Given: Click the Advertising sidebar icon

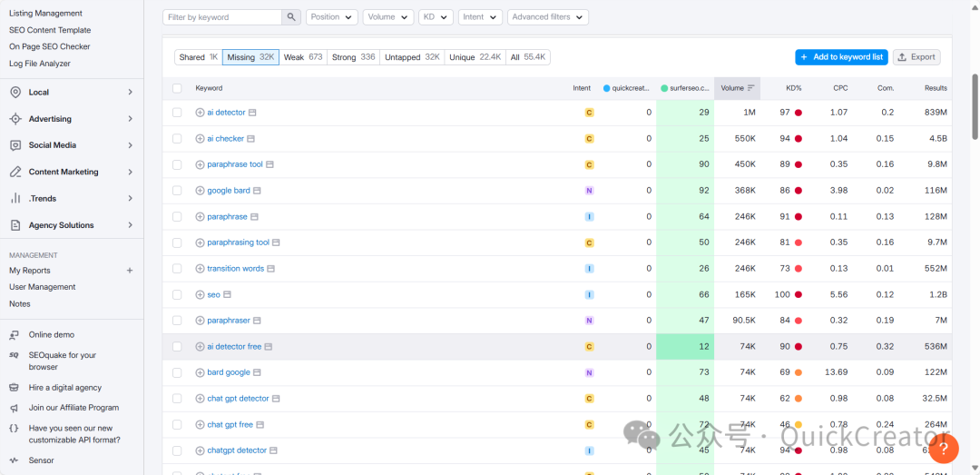Looking at the screenshot, I should point(15,119).
